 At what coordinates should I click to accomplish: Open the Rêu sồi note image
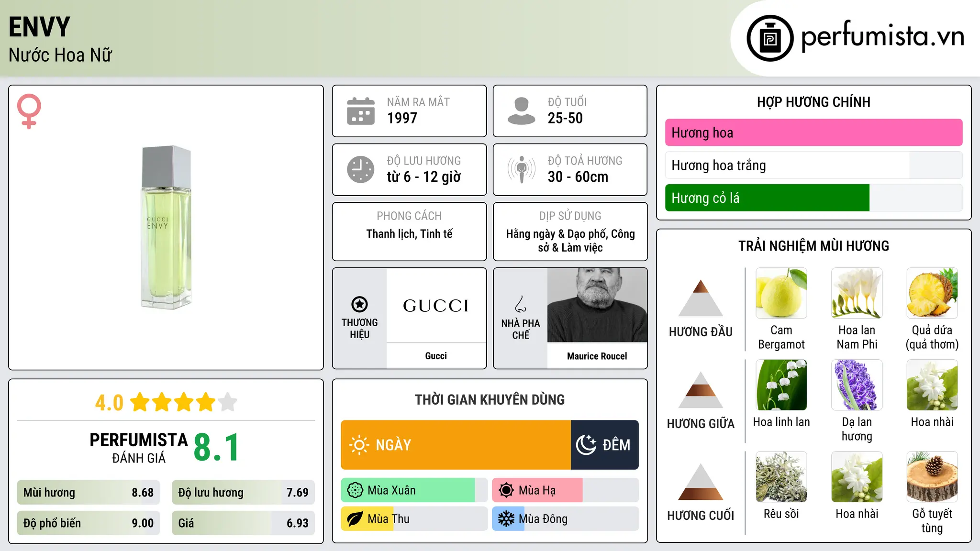tap(781, 477)
